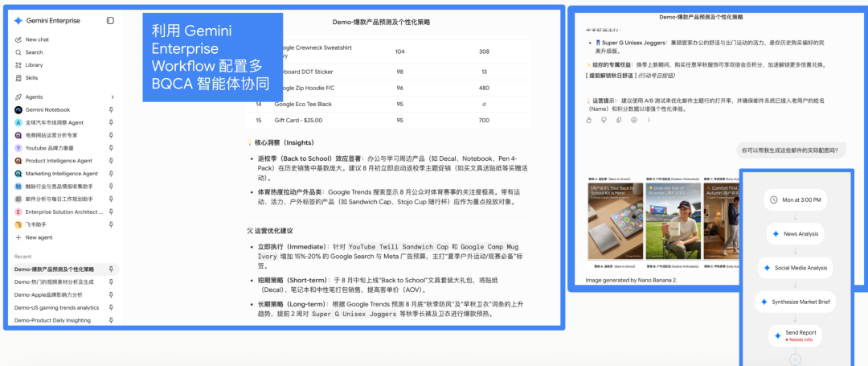Open the Skills icon in sidebar
The image size is (868, 366).
(x=18, y=78)
